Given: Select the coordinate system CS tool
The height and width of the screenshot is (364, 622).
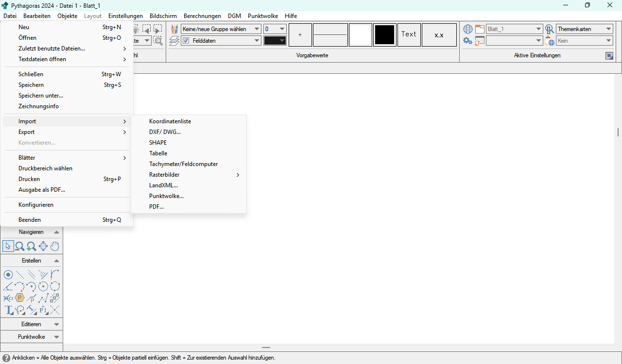Looking at the screenshot, I should pos(8,298).
